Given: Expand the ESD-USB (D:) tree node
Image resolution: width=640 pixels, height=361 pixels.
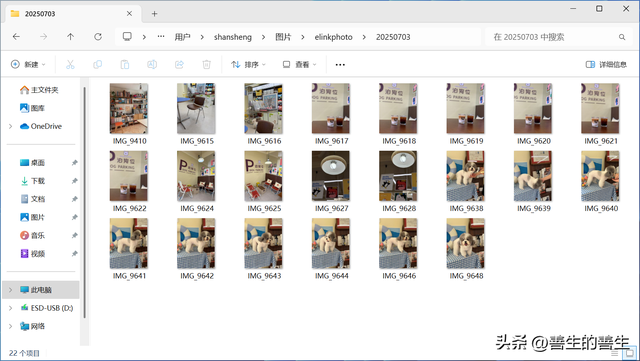Looking at the screenshot, I should click(11, 308).
